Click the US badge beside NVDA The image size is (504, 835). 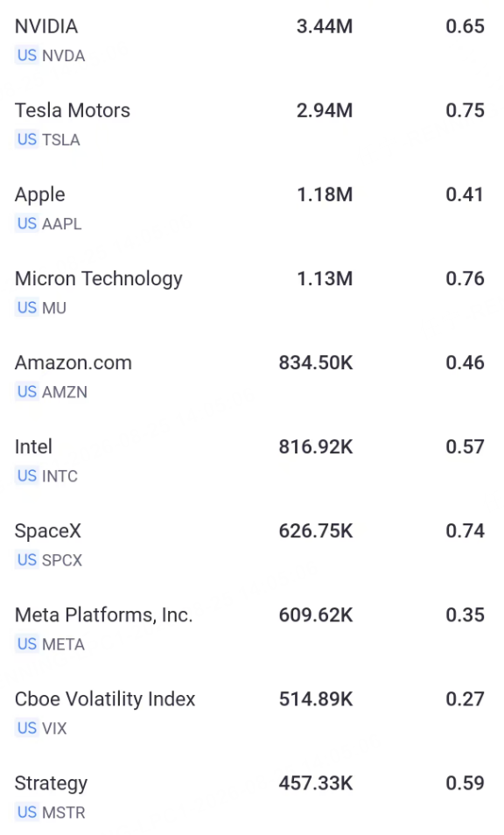pos(26,55)
